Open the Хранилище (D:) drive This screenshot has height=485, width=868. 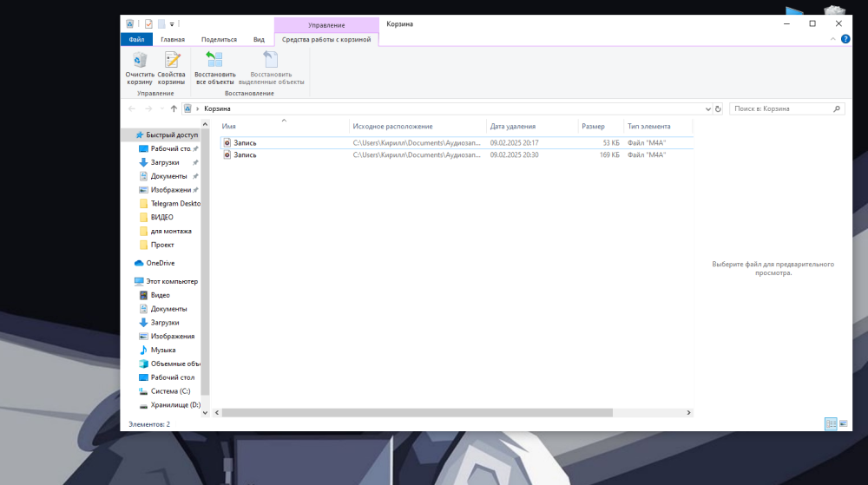(170, 405)
